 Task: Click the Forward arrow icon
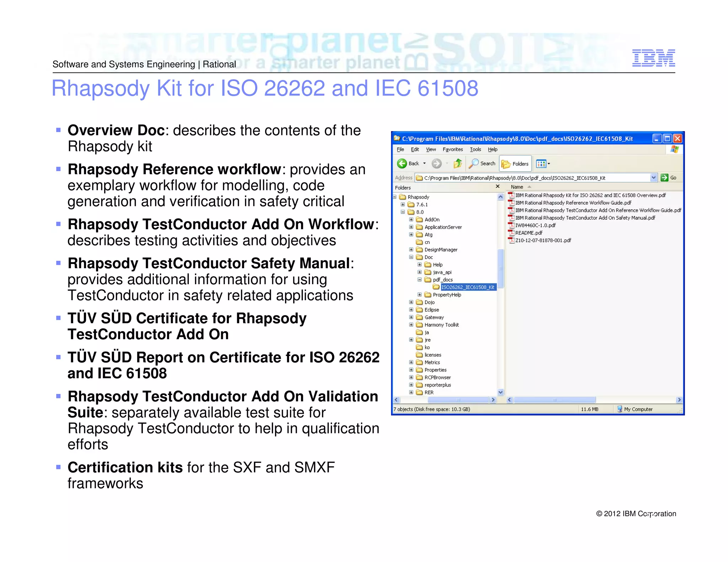pos(437,163)
